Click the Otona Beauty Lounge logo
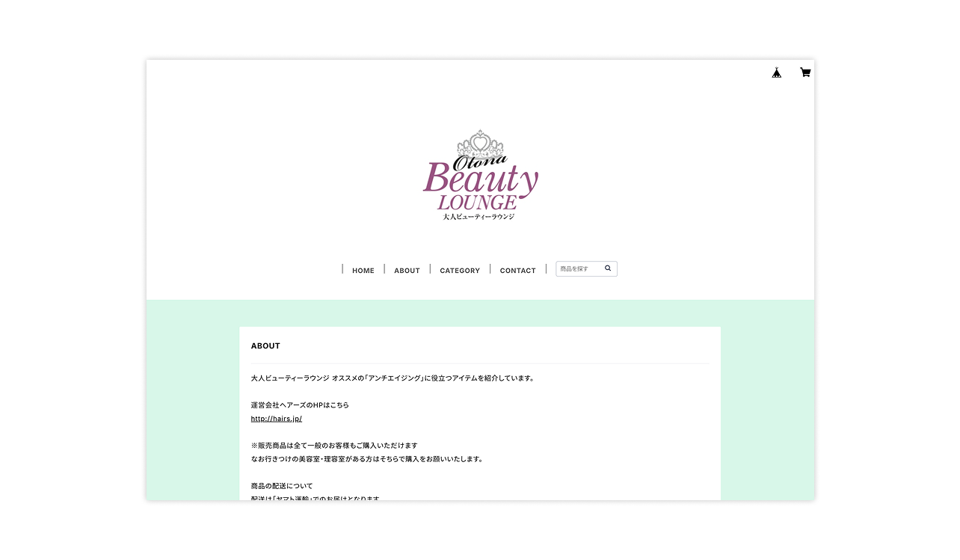Viewport: 960px width, 560px height. [x=480, y=175]
